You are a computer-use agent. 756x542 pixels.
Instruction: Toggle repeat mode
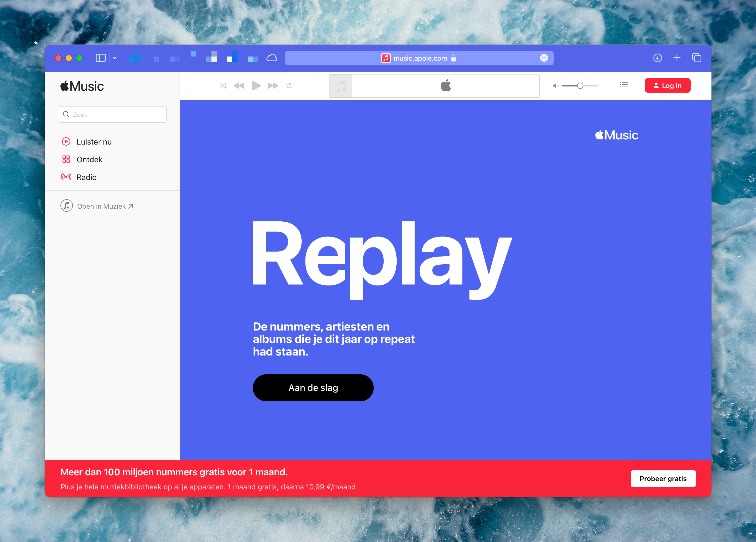289,86
